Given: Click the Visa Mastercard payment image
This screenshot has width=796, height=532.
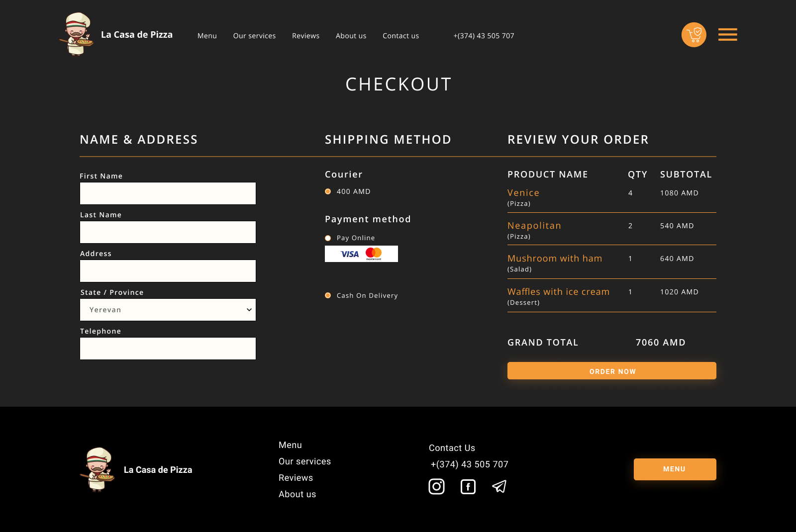Looking at the screenshot, I should coord(361,254).
